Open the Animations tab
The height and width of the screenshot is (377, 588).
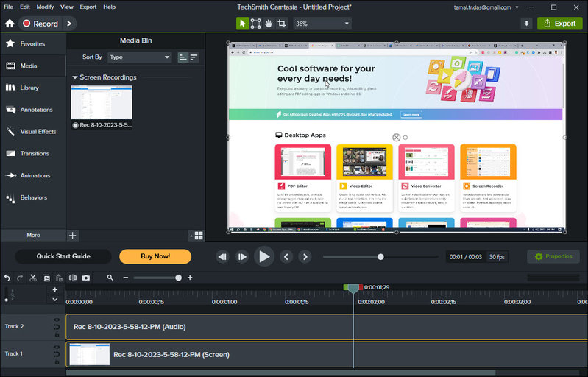(33, 175)
